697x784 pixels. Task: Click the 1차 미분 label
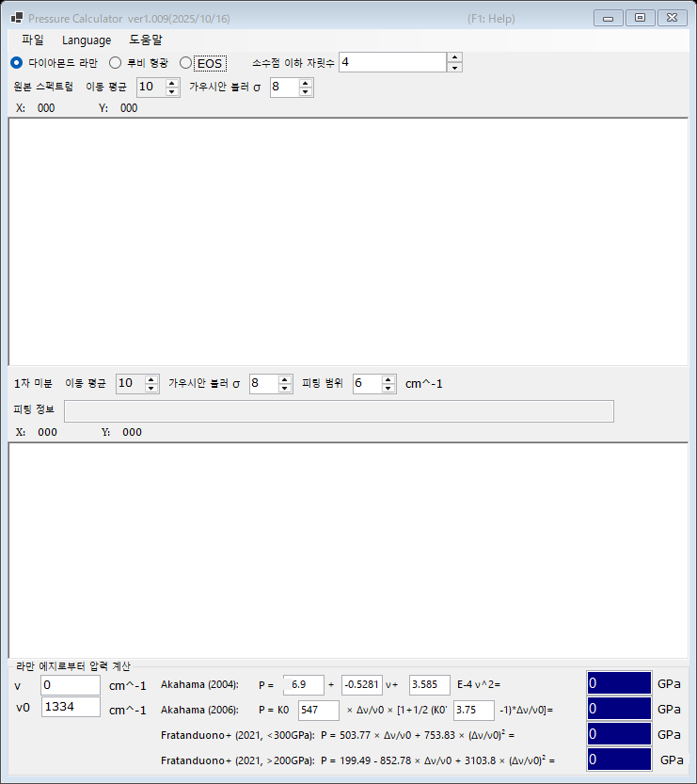pyautogui.click(x=33, y=383)
